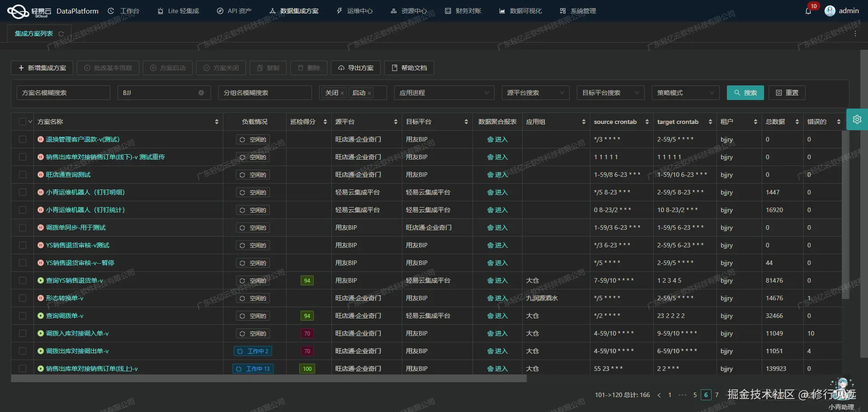The height and width of the screenshot is (412, 868).
Task: Check the row YS销售退货审核-v测试
Action: click(23, 245)
